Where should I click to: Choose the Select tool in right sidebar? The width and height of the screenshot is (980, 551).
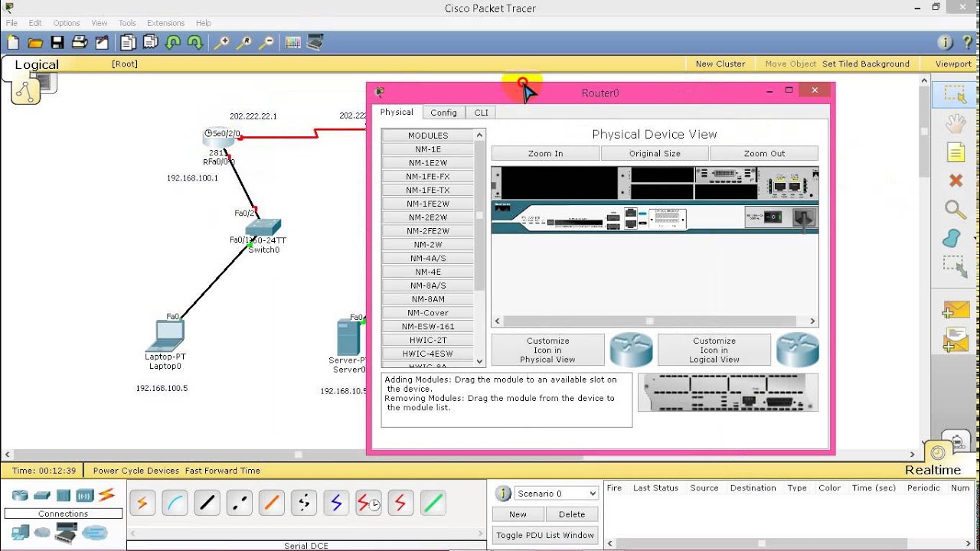tap(955, 95)
